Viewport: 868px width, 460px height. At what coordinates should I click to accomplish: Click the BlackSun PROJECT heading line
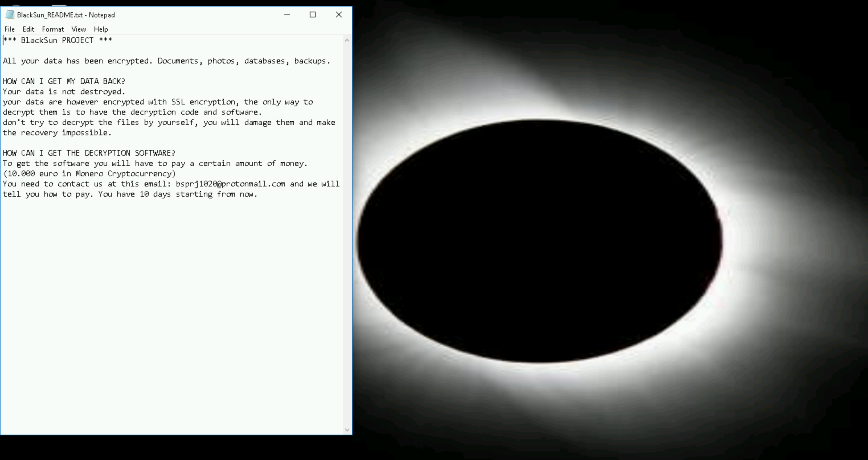(x=57, y=40)
